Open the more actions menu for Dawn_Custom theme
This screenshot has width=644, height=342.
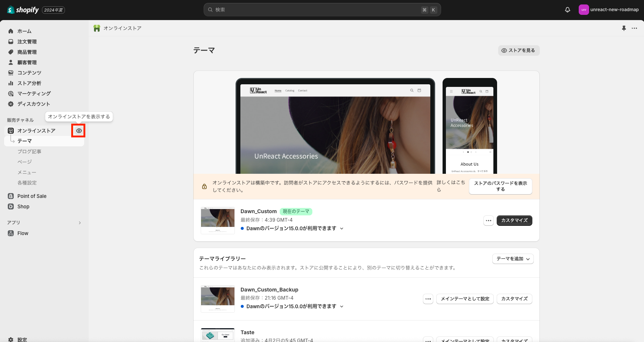(x=489, y=220)
